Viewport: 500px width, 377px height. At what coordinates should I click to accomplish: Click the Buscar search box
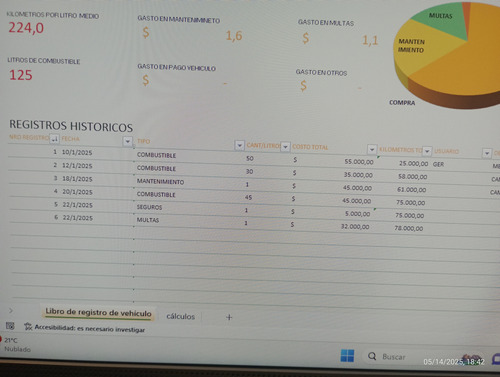coord(393,357)
